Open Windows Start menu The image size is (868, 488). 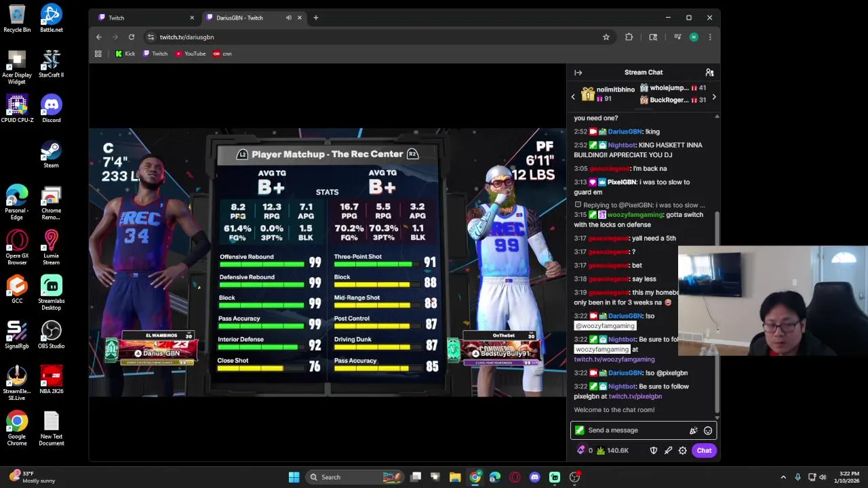pyautogui.click(x=294, y=477)
